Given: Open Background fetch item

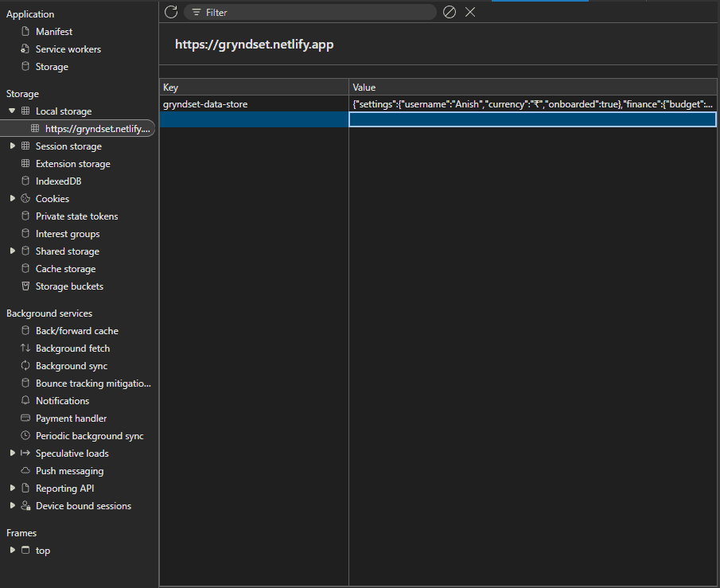Looking at the screenshot, I should [72, 349].
